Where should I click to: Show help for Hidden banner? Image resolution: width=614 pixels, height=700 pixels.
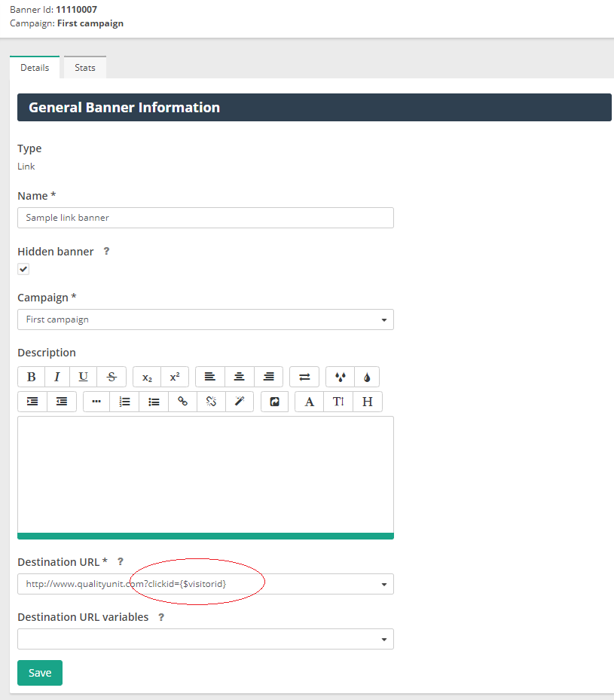(106, 252)
